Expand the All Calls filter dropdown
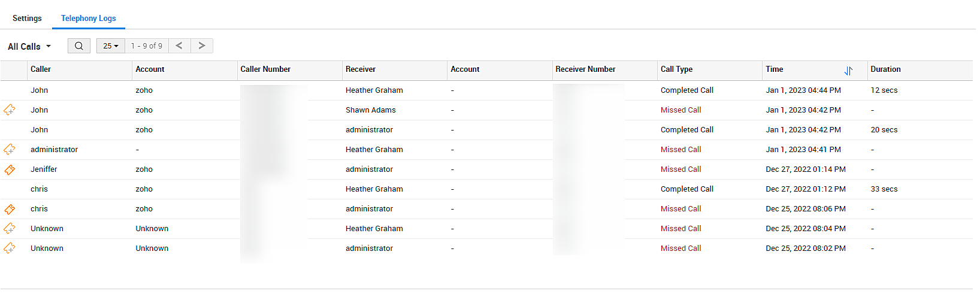980x294 pixels. [29, 47]
